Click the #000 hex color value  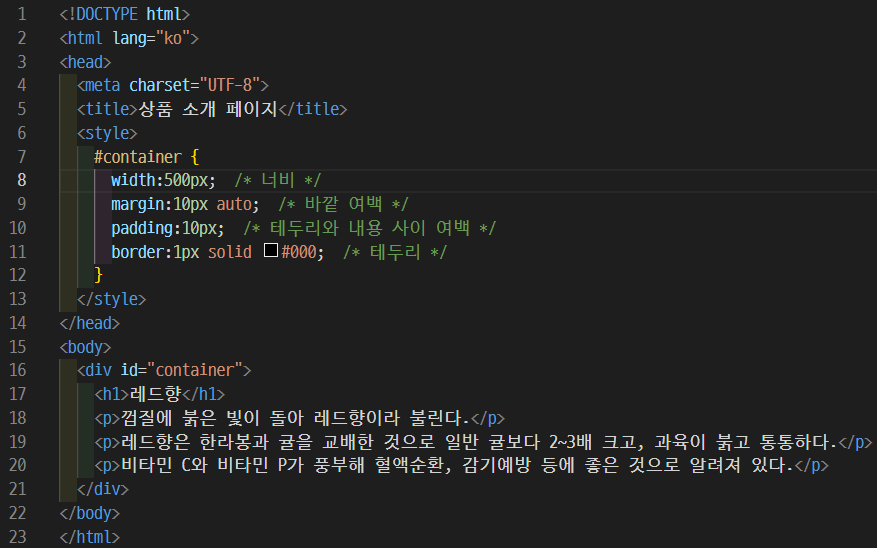tap(299, 252)
